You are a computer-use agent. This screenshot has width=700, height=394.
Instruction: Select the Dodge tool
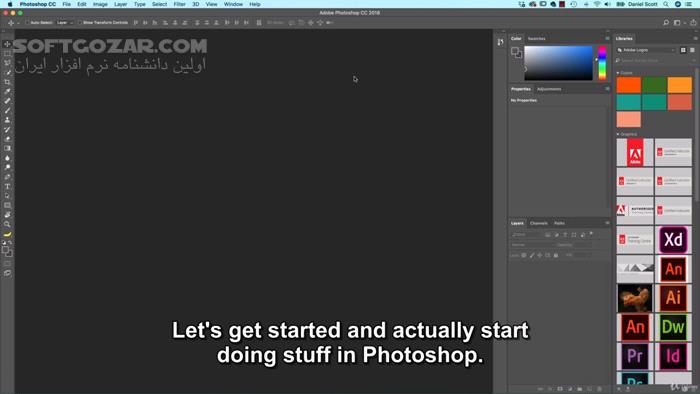[7, 167]
